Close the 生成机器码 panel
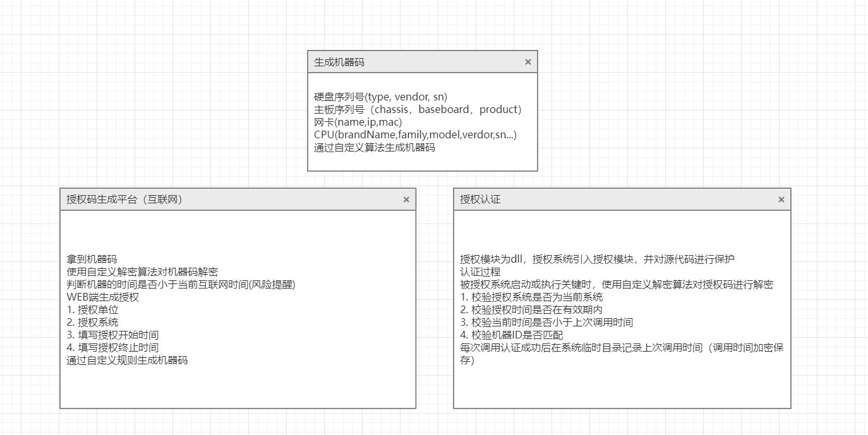 tap(528, 62)
